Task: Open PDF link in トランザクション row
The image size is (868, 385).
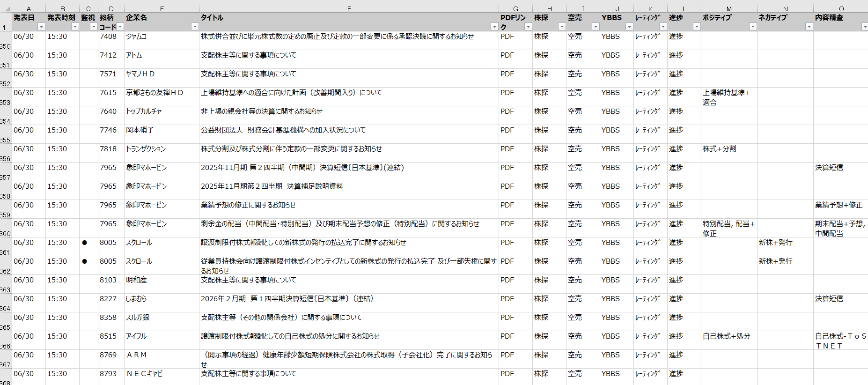Action: (x=507, y=149)
